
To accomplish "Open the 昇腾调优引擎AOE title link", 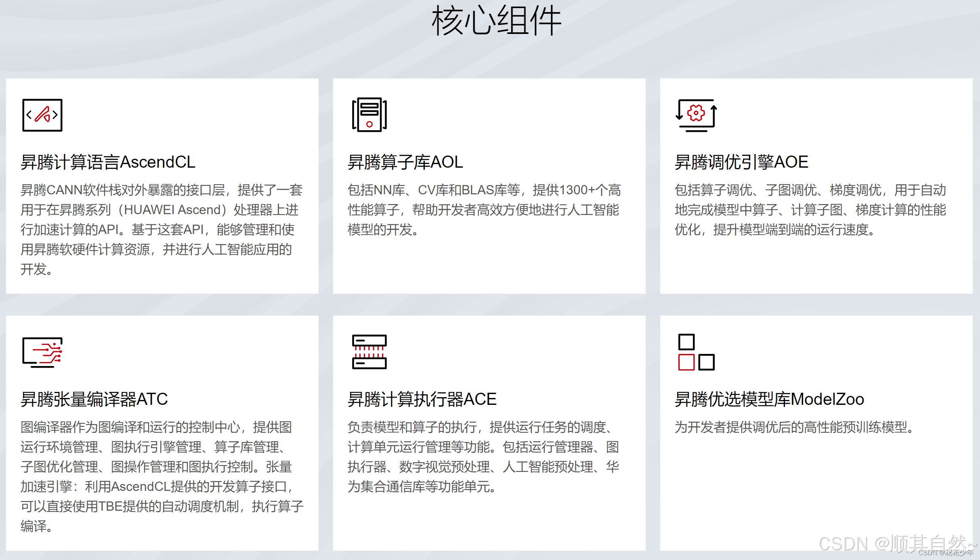I will (742, 162).
